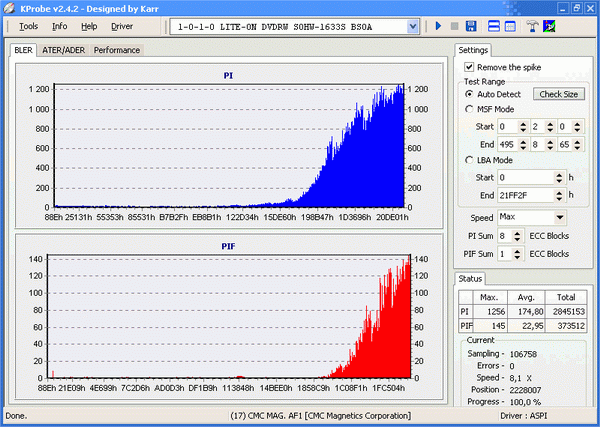This screenshot has height=427, width=600.
Task: Open the Info menu
Action: click(60, 26)
